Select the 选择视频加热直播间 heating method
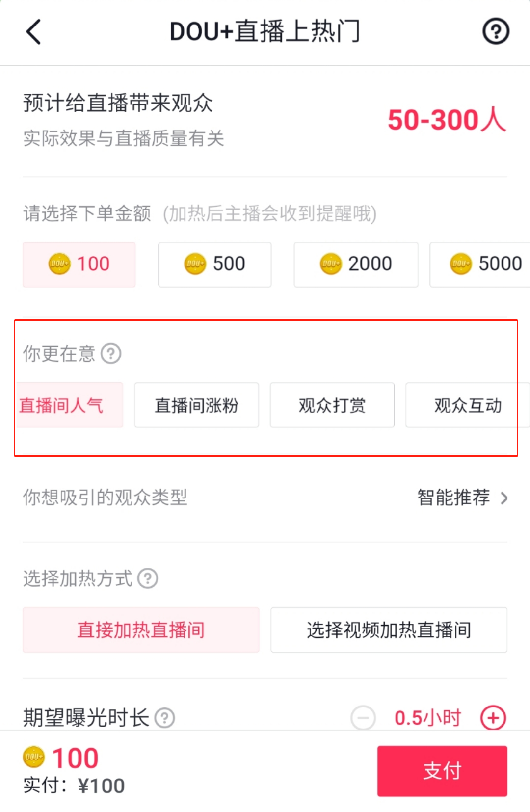The width and height of the screenshot is (530, 812). click(x=388, y=630)
